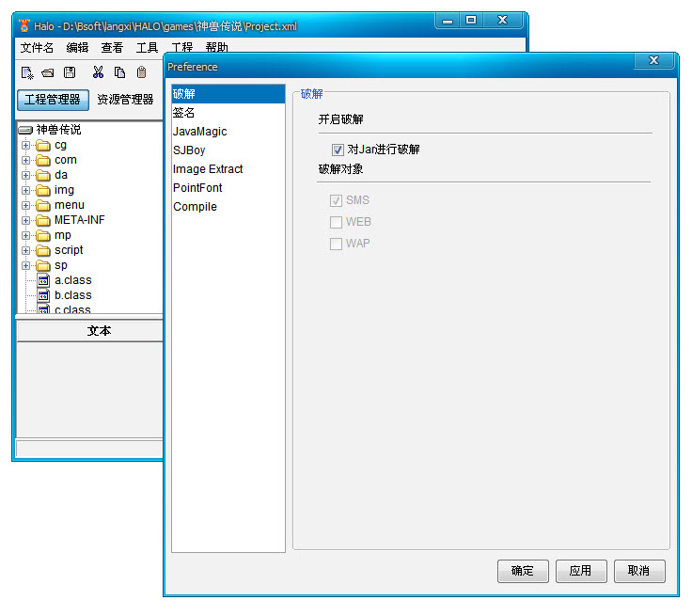The height and width of the screenshot is (616, 692).
Task: Toggle the 对Jar进行破解 checkbox
Action: 338,150
